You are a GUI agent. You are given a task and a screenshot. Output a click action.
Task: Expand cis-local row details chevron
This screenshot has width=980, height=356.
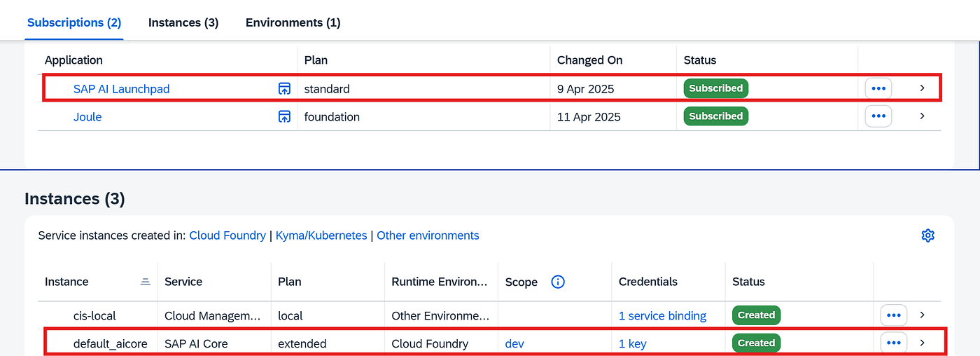(922, 315)
